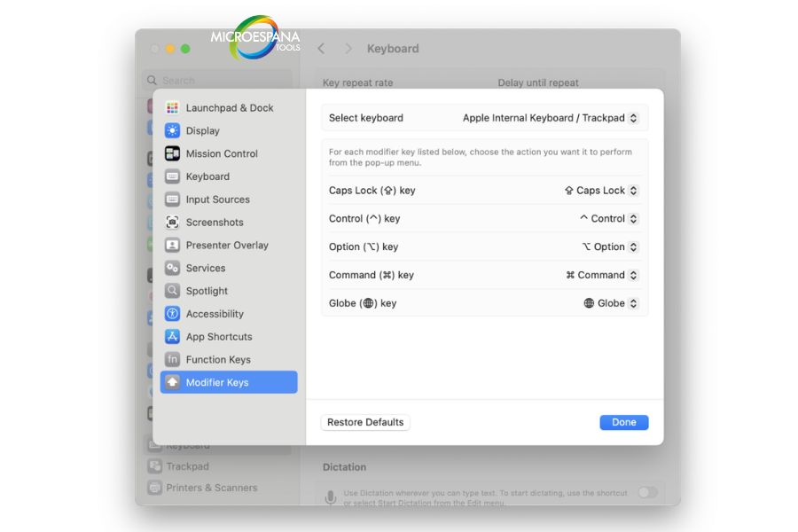This screenshot has height=532, width=798.
Task: Open Display settings from the sidebar
Action: click(171, 130)
